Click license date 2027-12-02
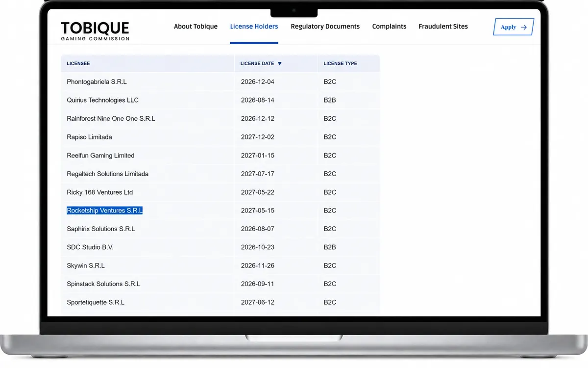588x368 pixels. (x=258, y=137)
